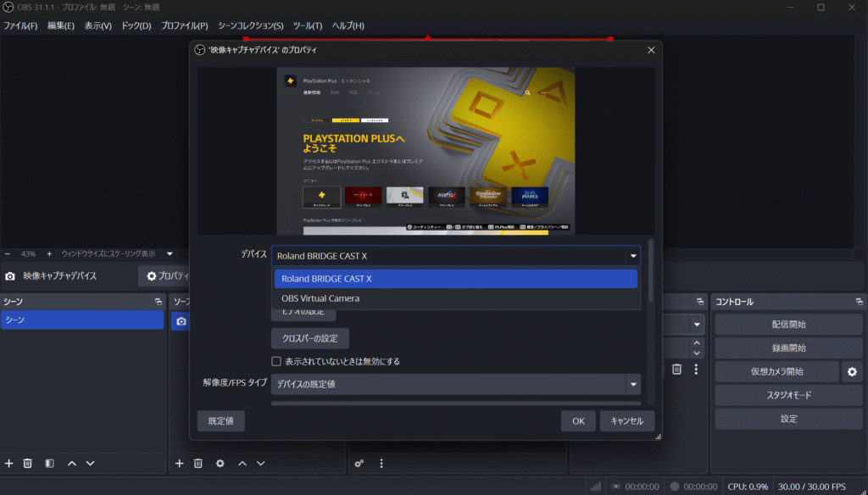Click キャンセル button
The image size is (868, 495).
(626, 420)
